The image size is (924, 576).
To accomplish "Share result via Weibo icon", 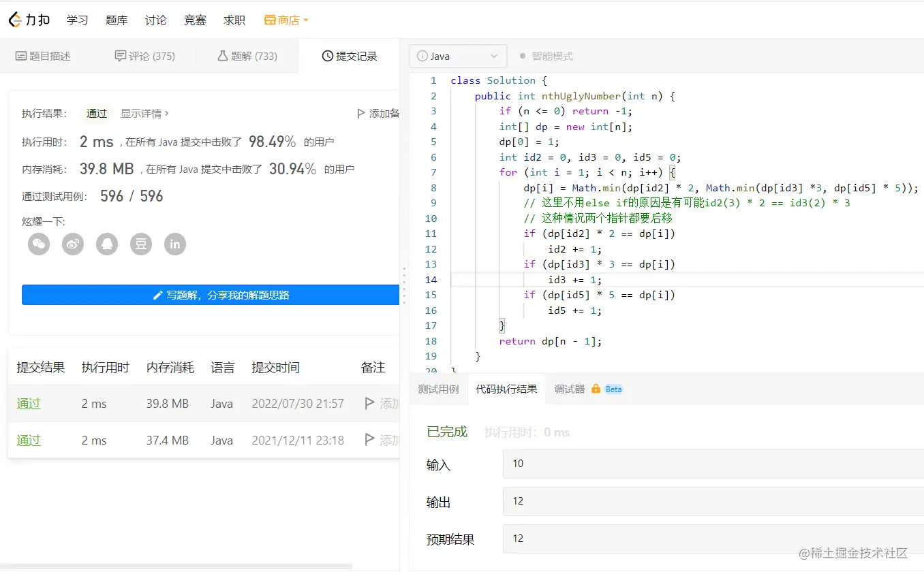I will pos(73,244).
